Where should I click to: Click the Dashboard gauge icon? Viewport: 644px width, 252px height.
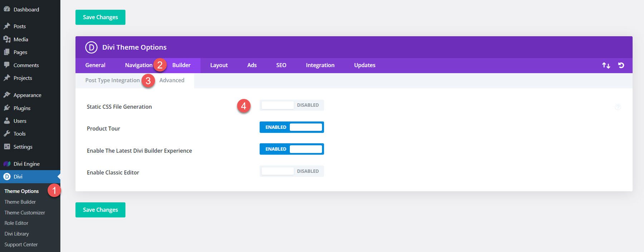point(7,9)
